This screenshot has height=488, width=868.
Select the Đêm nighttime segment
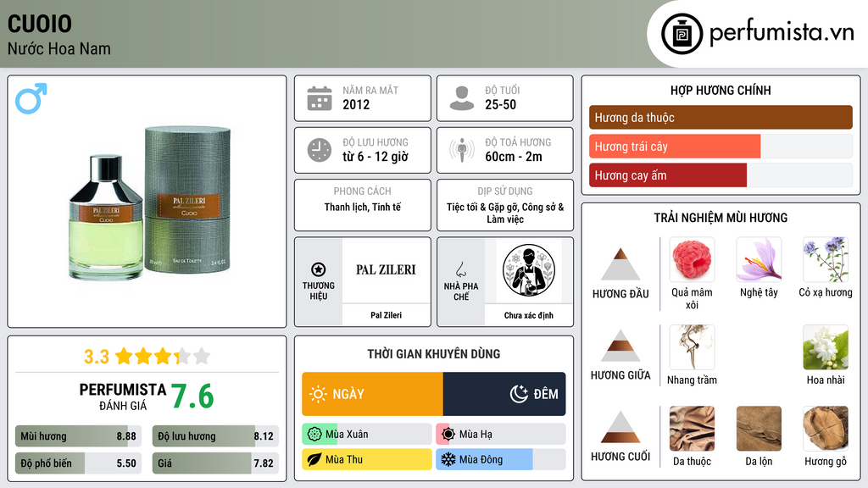pos(504,394)
